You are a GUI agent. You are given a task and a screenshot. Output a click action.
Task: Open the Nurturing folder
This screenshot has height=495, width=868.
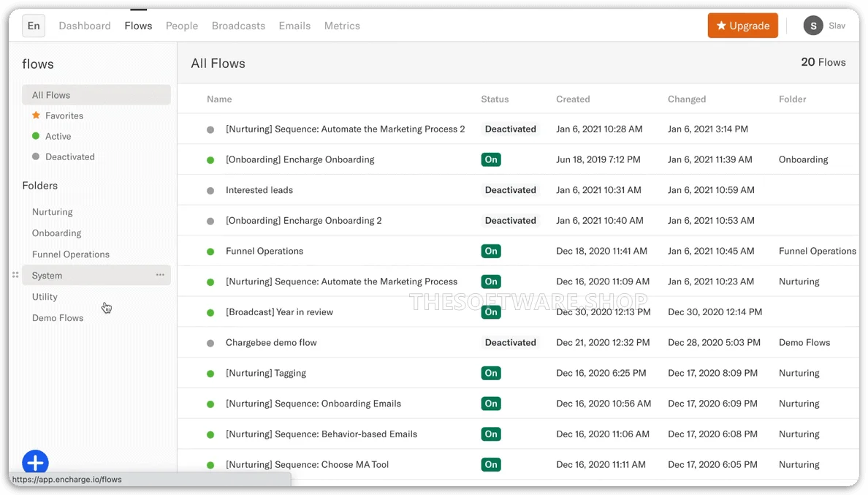pyautogui.click(x=52, y=211)
